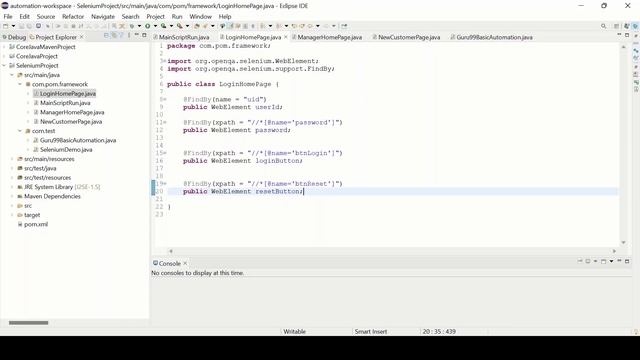Close the Project Explorer tab

82,37
